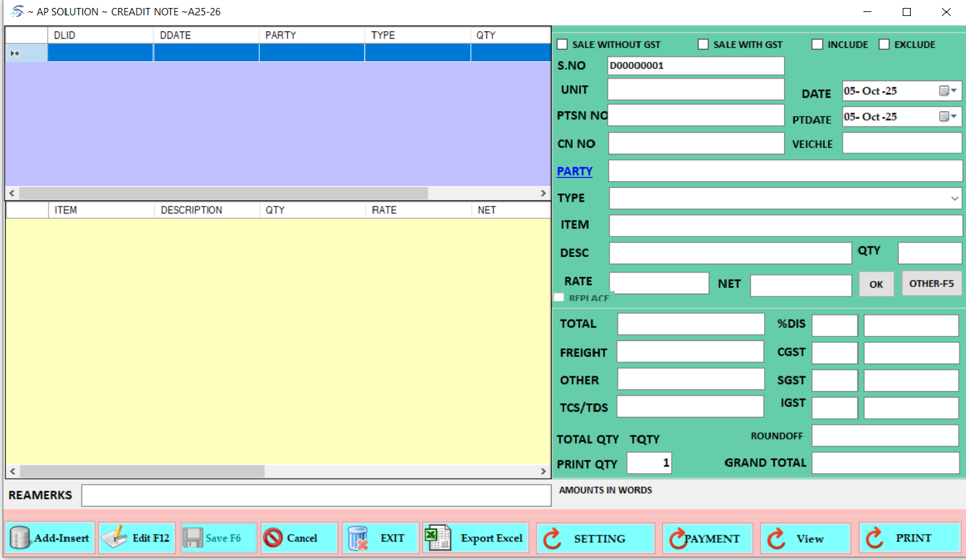Viewport: 966px width, 560px height.
Task: Expand the PTDATE date picker
Action: (948, 117)
